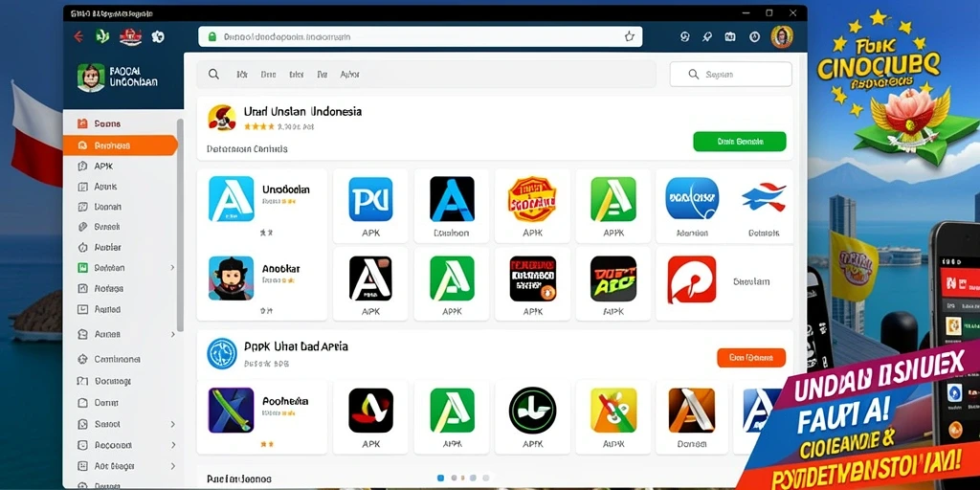Screen dimensions: 980x490
Task: Open the black icon with red and white swoosh
Action: 370,411
